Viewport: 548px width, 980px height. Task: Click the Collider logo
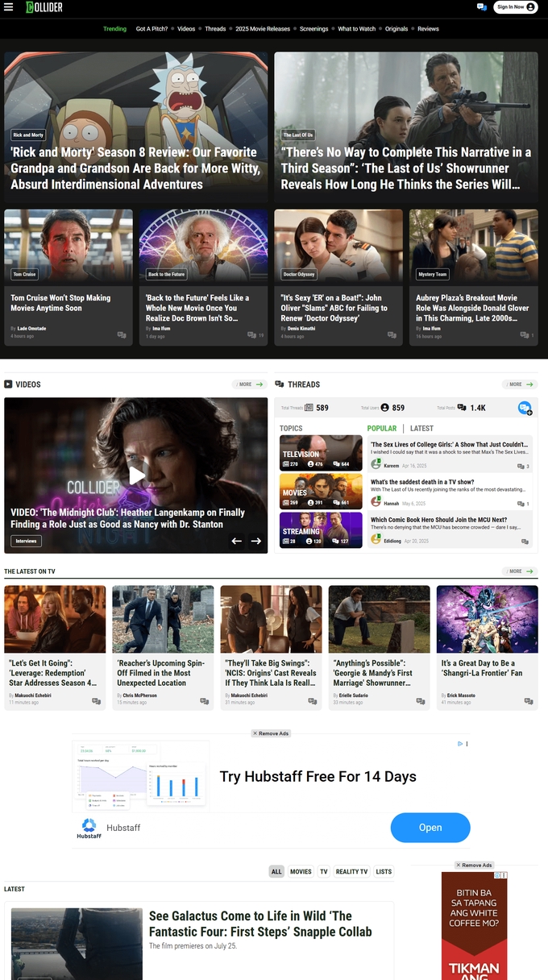tap(44, 7)
